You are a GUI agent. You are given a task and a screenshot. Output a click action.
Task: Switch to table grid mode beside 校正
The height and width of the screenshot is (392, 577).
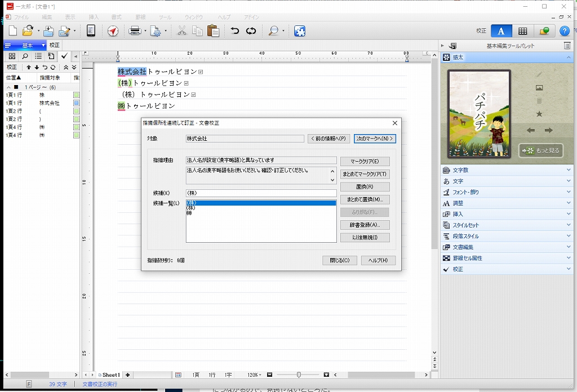click(x=523, y=31)
